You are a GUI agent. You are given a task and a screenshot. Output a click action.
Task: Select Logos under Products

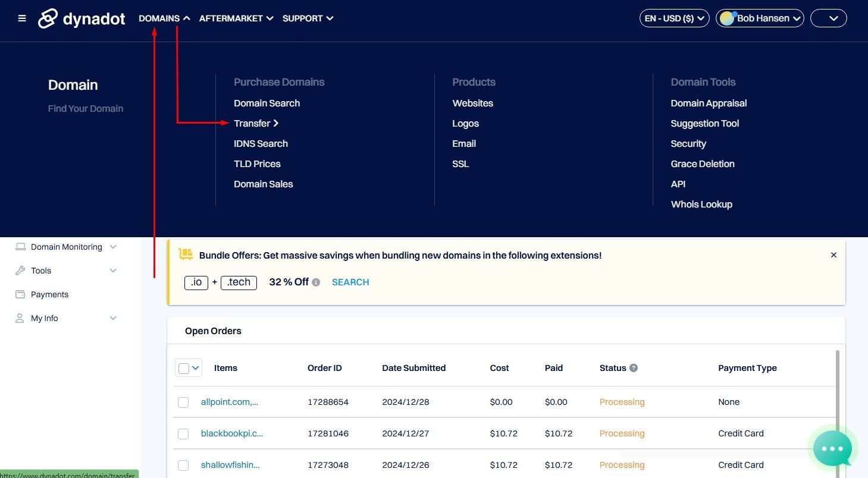tap(465, 124)
